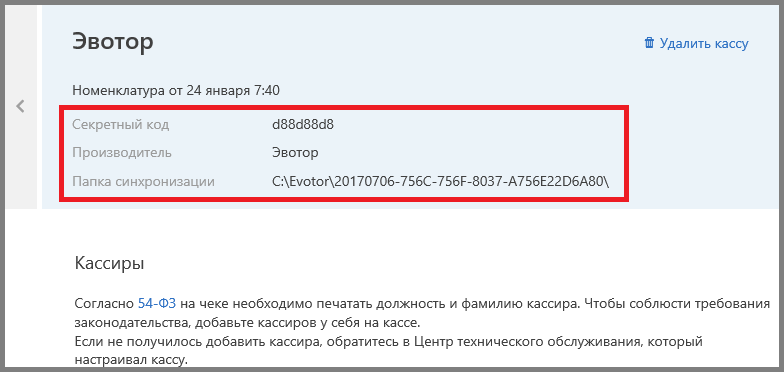Click the trash icon beside Удалить кассу

tap(649, 43)
